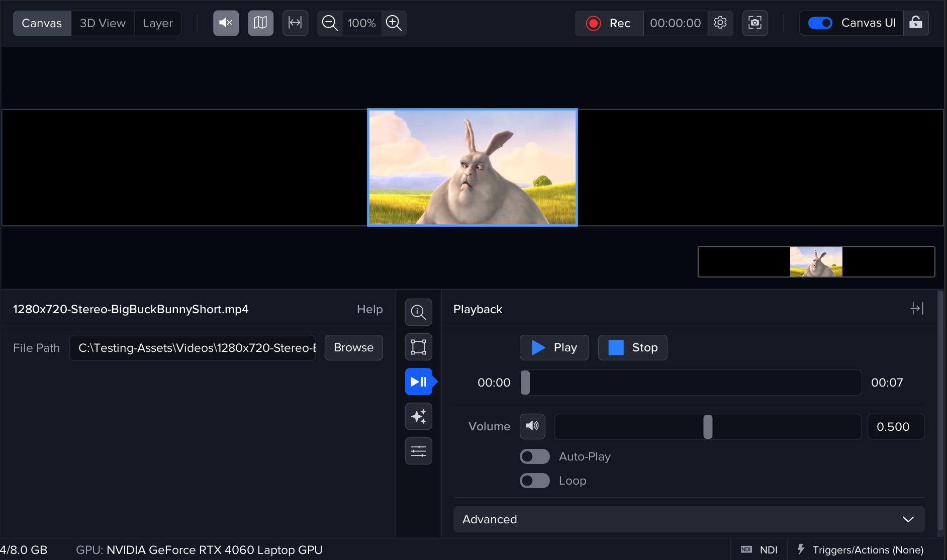Take a screenshot with the camera icon

(x=755, y=23)
